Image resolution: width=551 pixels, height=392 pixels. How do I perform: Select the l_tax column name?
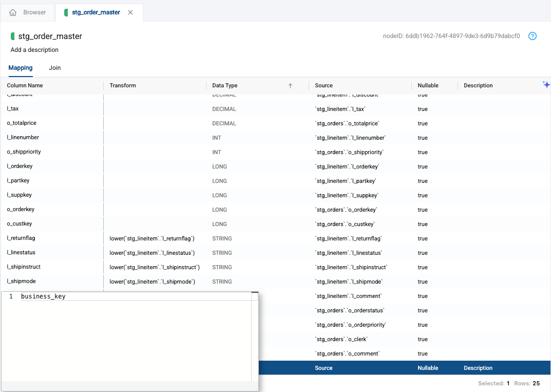click(x=13, y=108)
